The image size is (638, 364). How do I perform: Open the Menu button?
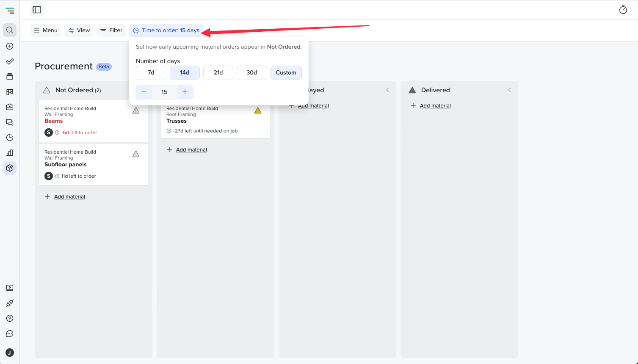click(45, 30)
